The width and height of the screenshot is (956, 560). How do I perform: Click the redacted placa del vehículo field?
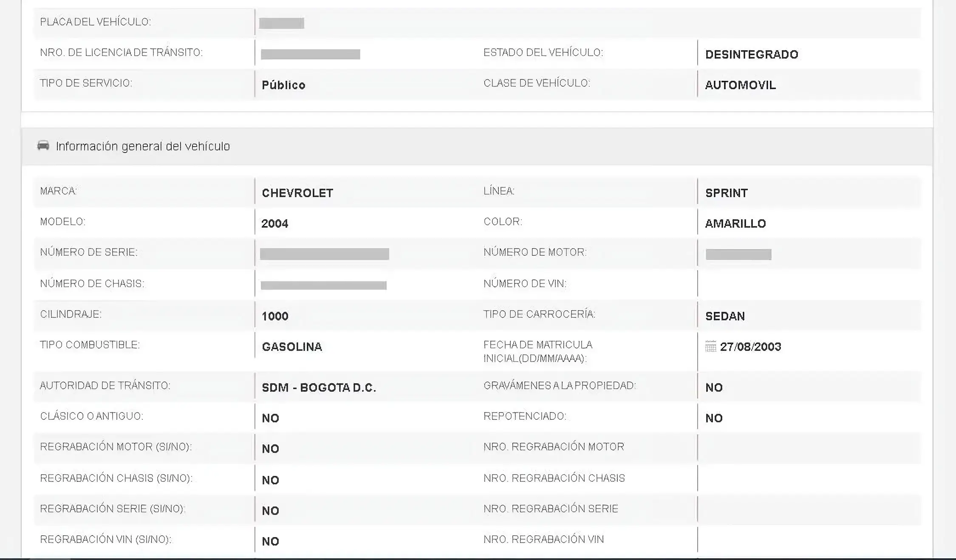click(x=282, y=23)
